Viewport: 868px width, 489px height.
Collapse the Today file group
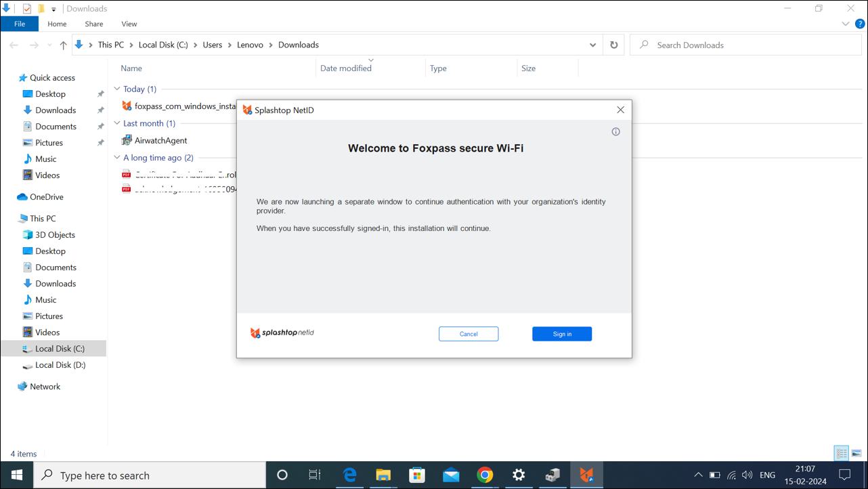pyautogui.click(x=117, y=89)
